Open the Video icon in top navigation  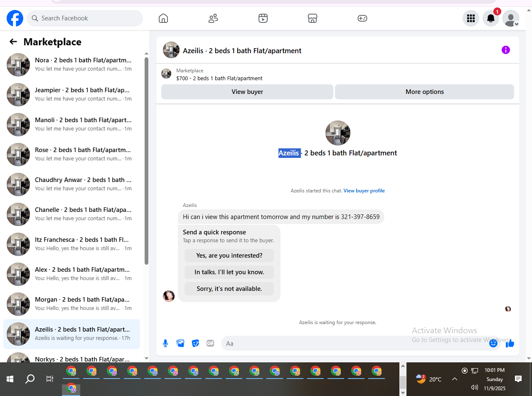(263, 18)
